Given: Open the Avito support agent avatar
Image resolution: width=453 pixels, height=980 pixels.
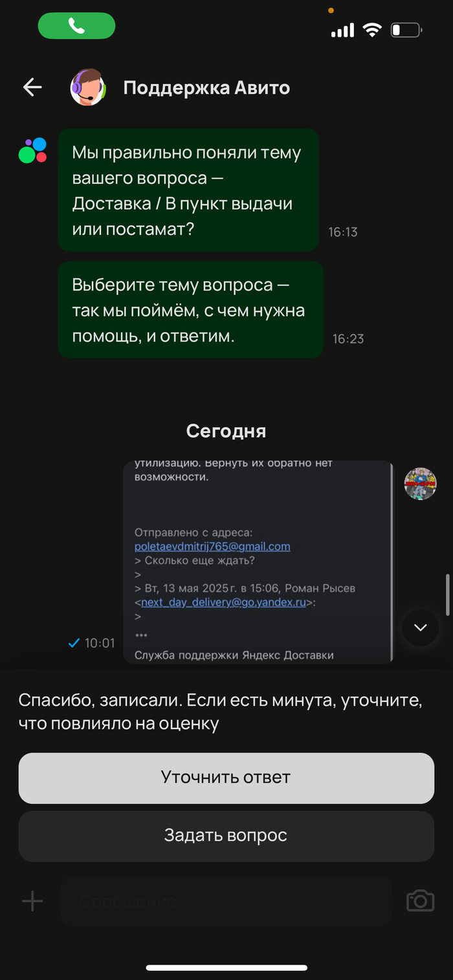Looking at the screenshot, I should 88,87.
